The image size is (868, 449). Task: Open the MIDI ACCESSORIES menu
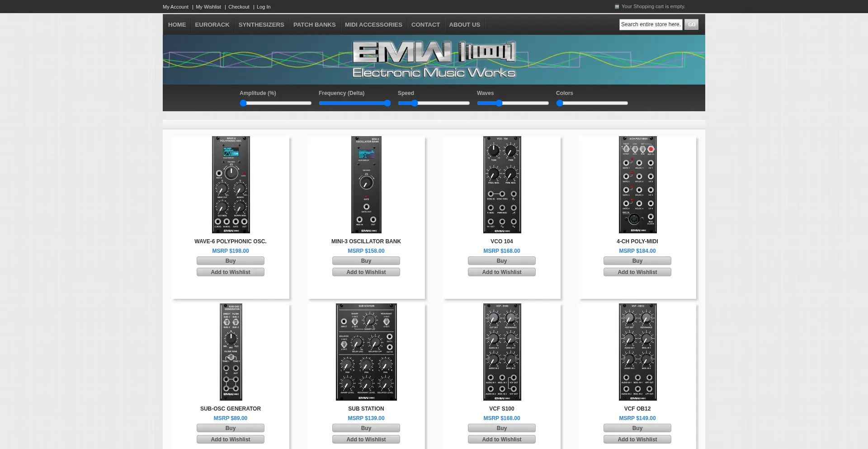pos(373,25)
